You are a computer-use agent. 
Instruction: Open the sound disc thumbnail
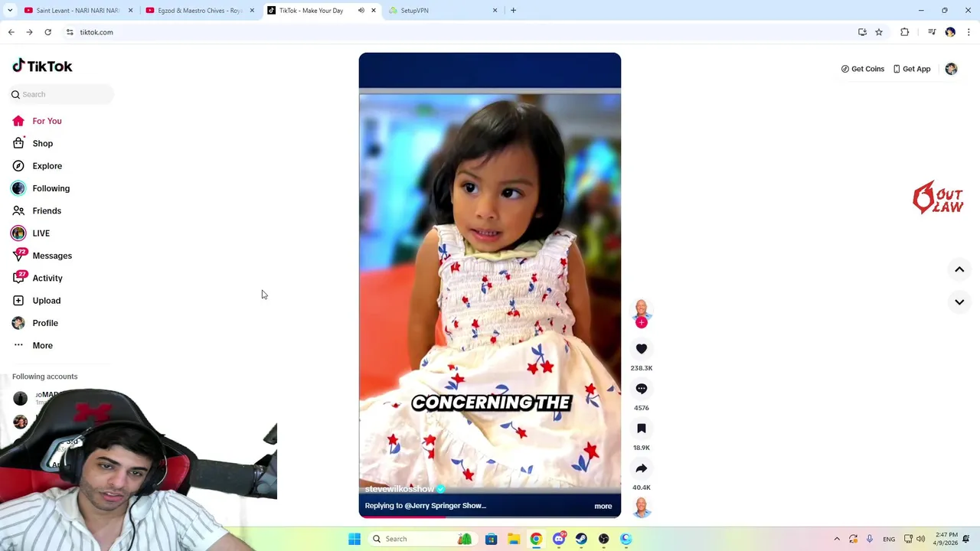pyautogui.click(x=642, y=507)
